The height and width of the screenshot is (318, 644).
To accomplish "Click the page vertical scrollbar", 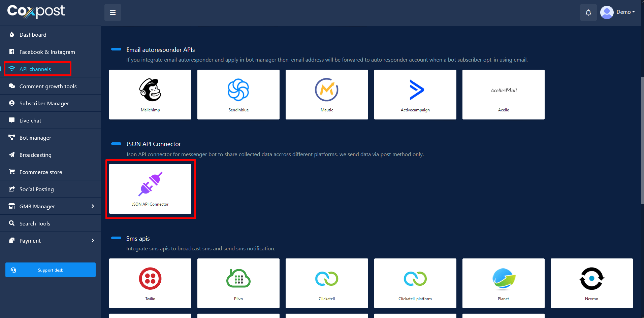I will 642,140.
